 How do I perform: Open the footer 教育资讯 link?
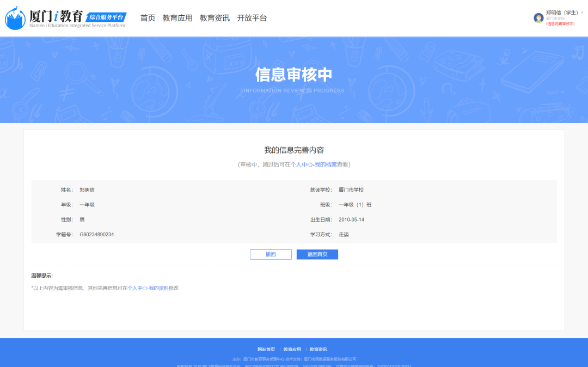coord(318,350)
